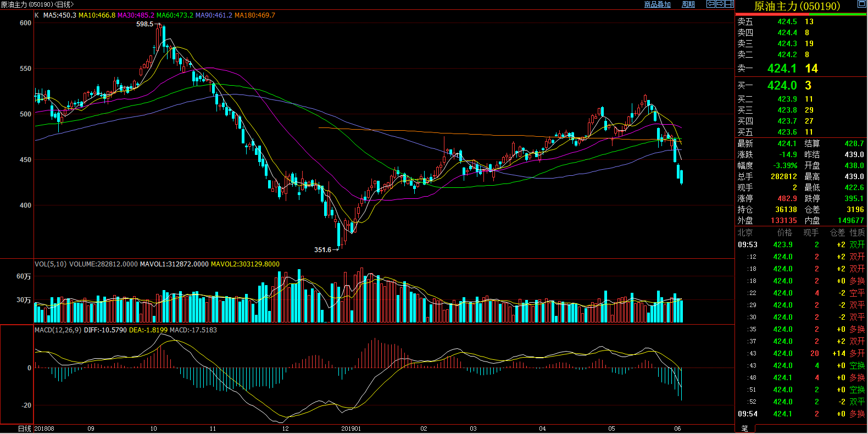
Task: Click the MACD(12,26,9) indicator title
Action: click(58, 330)
